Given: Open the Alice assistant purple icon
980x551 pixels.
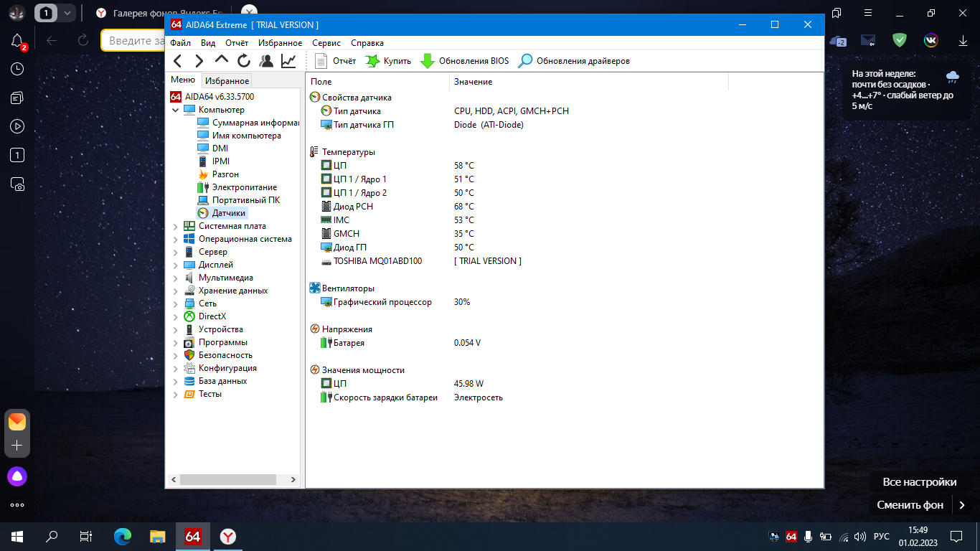Looking at the screenshot, I should pos(17,476).
